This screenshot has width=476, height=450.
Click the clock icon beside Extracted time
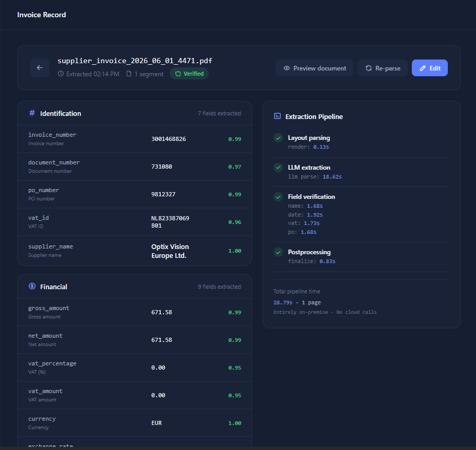coord(61,74)
